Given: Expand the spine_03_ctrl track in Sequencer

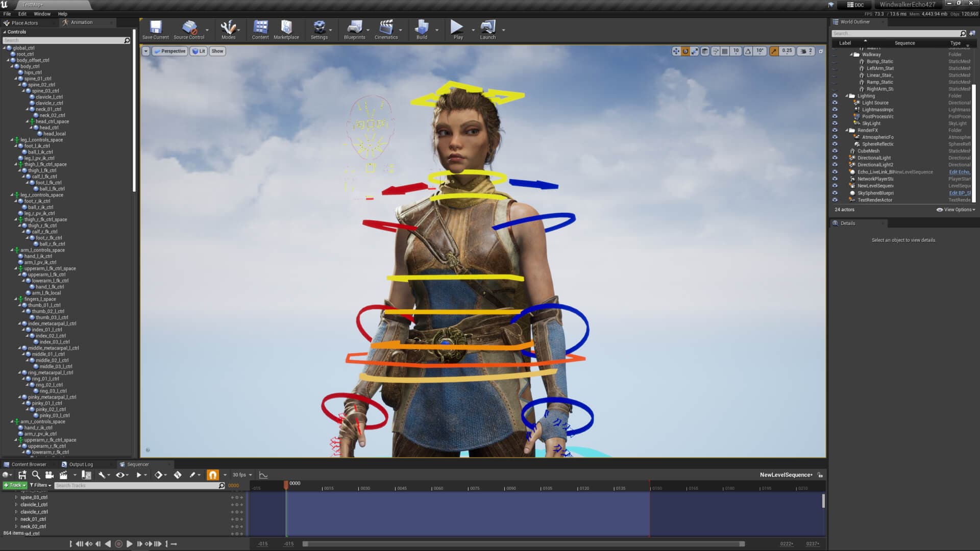Looking at the screenshot, I should (x=16, y=497).
